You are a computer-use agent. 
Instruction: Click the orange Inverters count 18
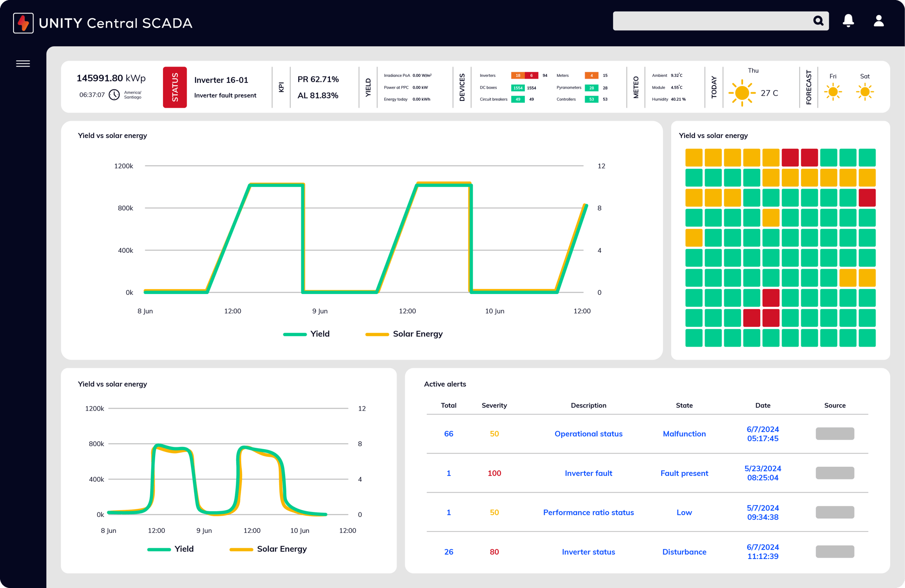(x=518, y=76)
